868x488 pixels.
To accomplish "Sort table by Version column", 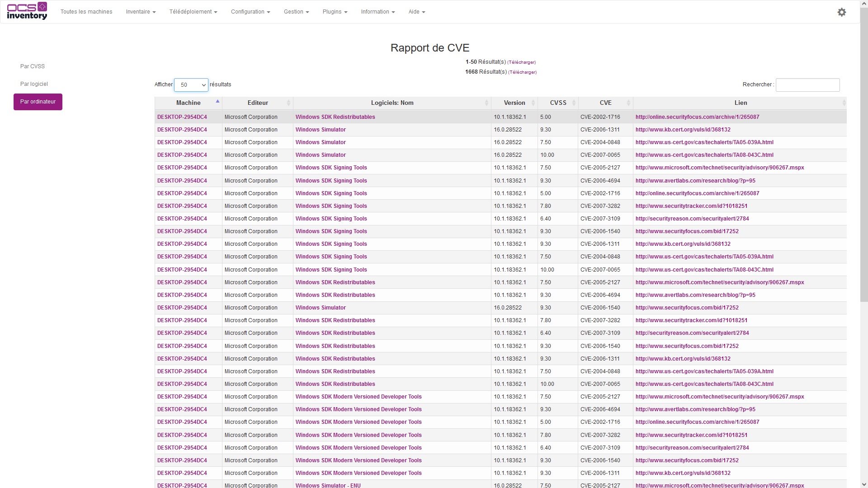I will click(514, 103).
